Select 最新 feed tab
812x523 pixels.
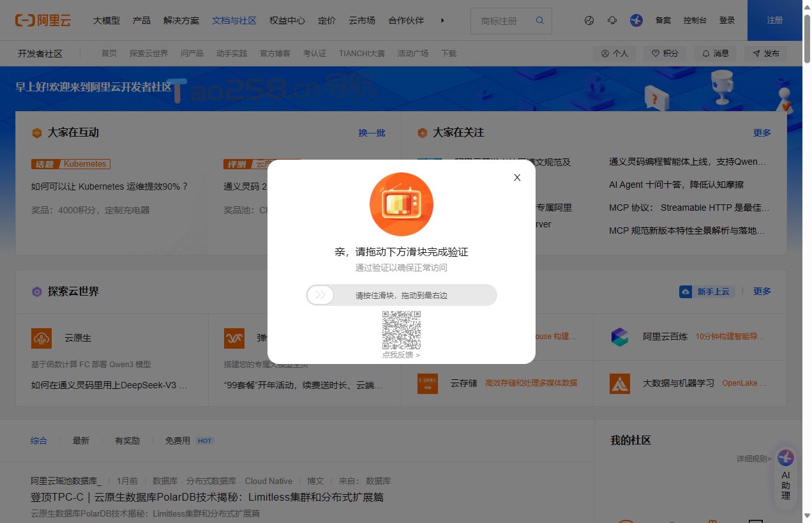[x=81, y=441]
